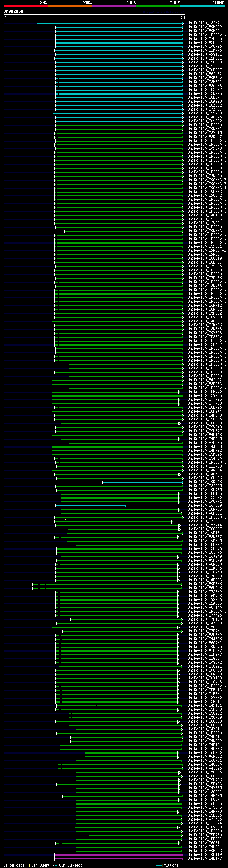Select hit label UniRef100_A9S1S1

click(x=204, y=54)
